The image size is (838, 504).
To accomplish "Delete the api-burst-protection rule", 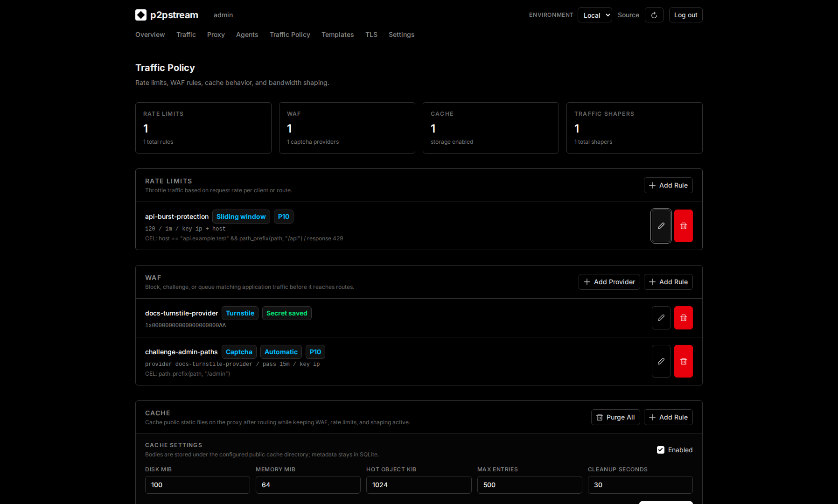I will click(x=684, y=226).
